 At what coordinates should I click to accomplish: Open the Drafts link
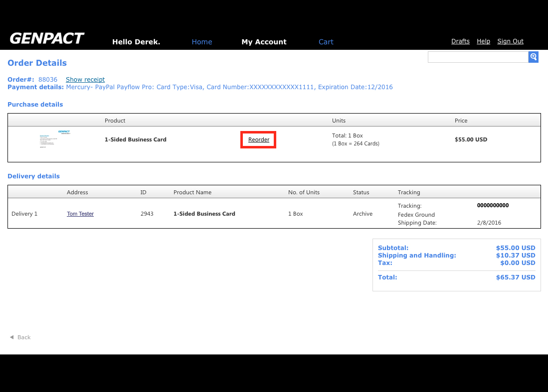(460, 41)
